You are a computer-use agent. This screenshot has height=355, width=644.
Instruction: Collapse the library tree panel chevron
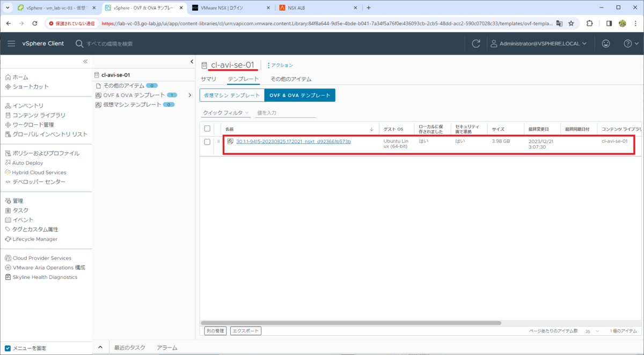(x=192, y=62)
